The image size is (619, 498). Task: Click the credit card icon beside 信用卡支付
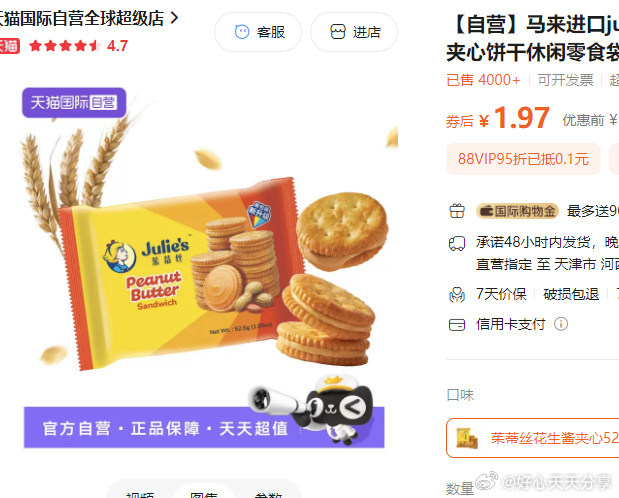pos(457,325)
